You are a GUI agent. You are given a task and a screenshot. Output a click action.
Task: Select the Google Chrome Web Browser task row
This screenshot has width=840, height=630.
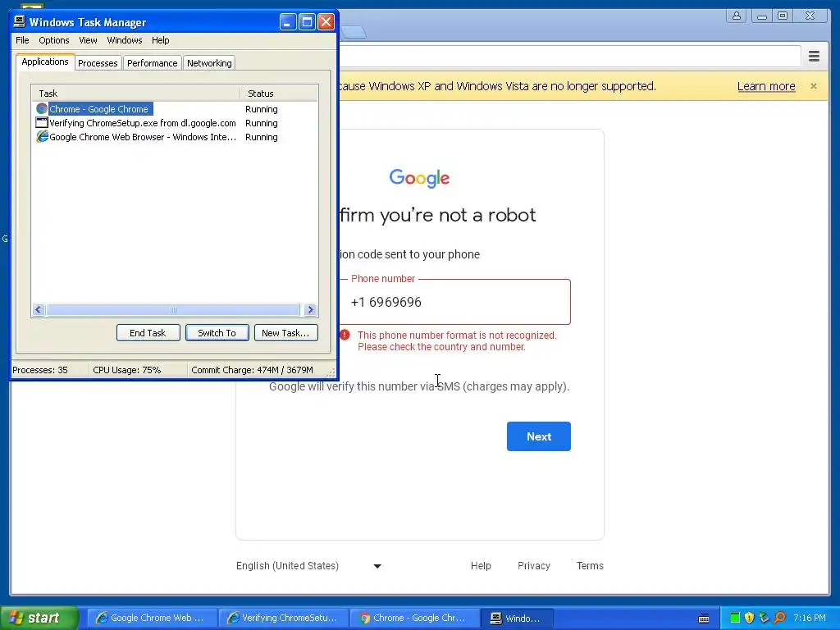tap(175, 137)
